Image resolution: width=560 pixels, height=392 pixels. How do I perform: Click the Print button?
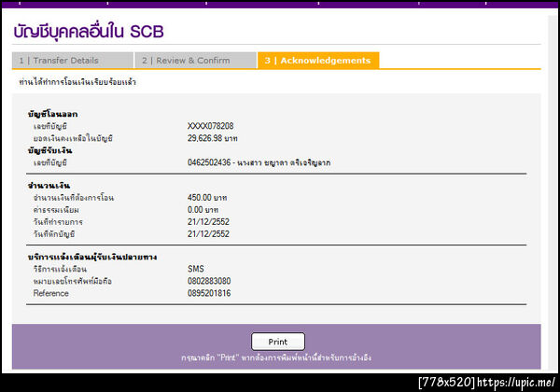point(278,342)
